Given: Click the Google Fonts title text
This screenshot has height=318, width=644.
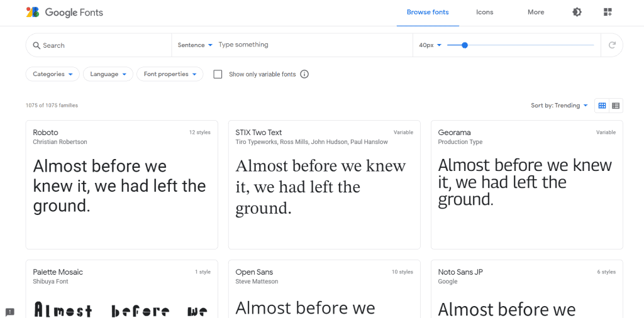Looking at the screenshot, I should (x=74, y=13).
